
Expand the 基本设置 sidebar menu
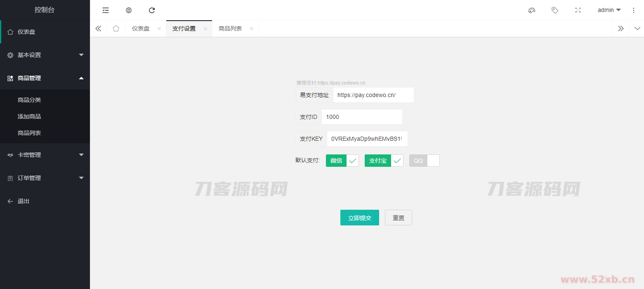tap(45, 55)
